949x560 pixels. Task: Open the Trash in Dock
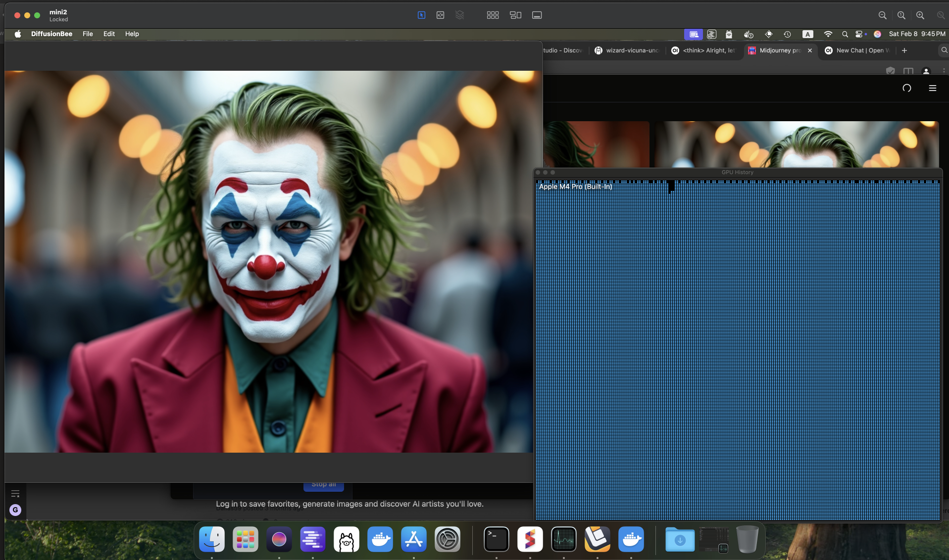click(x=748, y=539)
